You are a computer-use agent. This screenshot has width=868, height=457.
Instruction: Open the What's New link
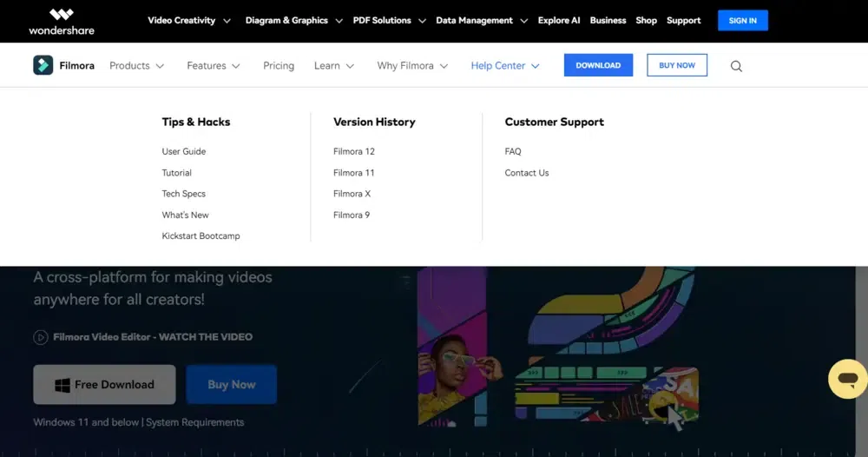[186, 215]
